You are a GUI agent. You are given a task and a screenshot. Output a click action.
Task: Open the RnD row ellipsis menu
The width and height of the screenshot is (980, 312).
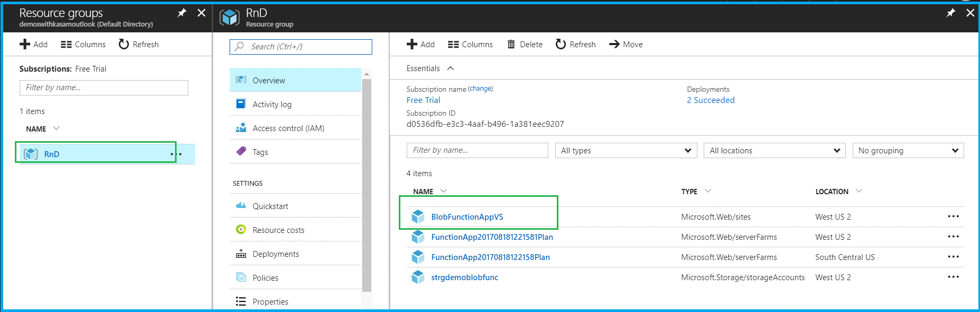[x=176, y=154]
